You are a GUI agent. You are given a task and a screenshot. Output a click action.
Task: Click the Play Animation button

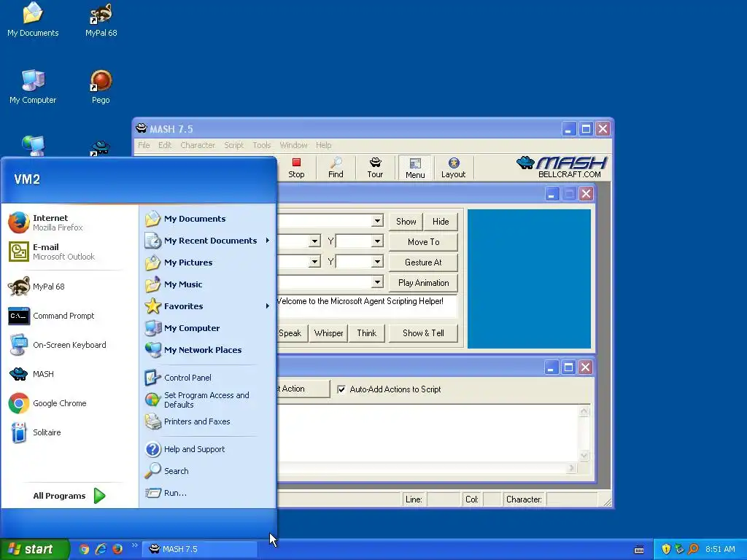point(424,283)
